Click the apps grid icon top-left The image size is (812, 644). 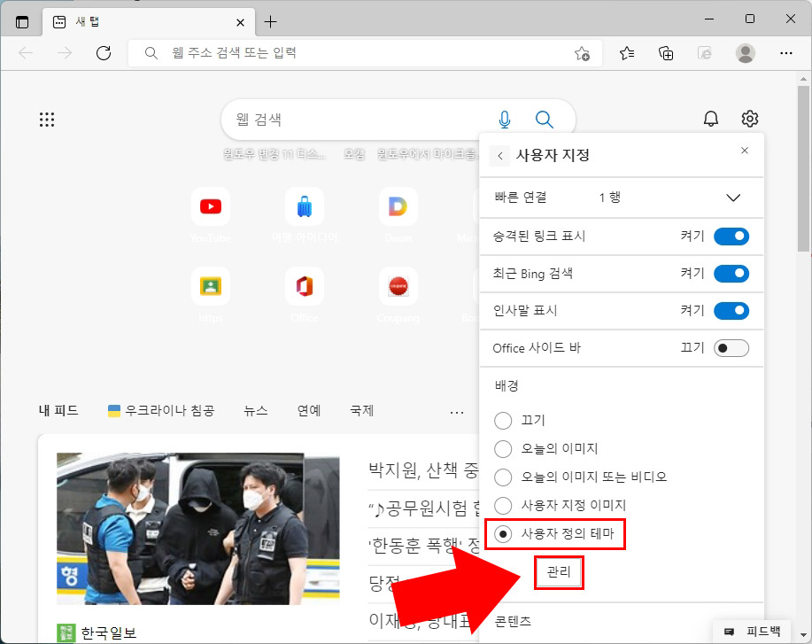point(47,118)
